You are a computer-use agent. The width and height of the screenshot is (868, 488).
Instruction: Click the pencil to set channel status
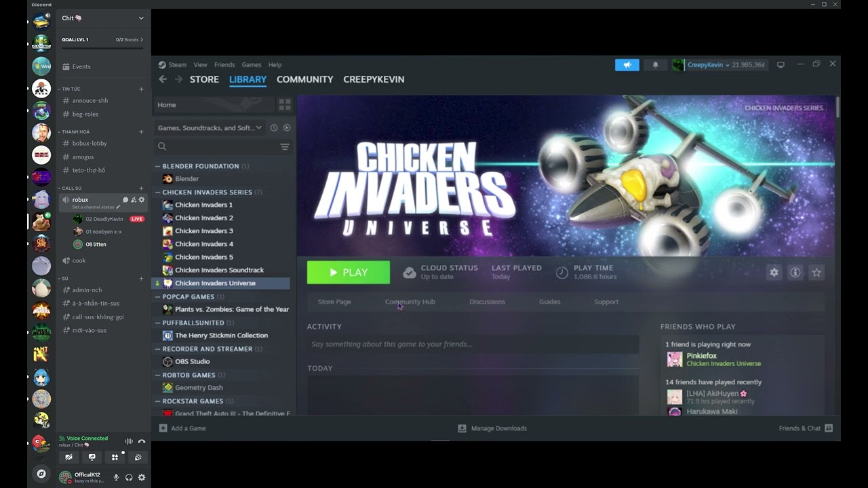click(x=118, y=207)
